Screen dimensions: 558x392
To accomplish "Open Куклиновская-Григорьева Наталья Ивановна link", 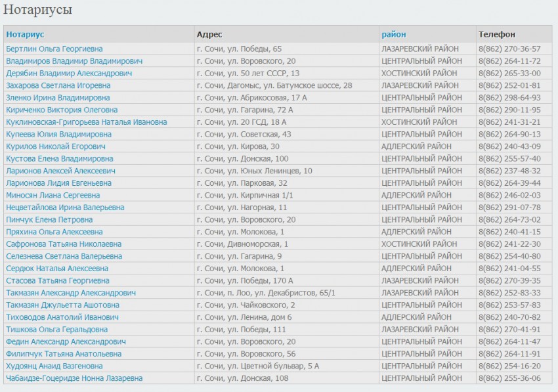I will point(87,122).
